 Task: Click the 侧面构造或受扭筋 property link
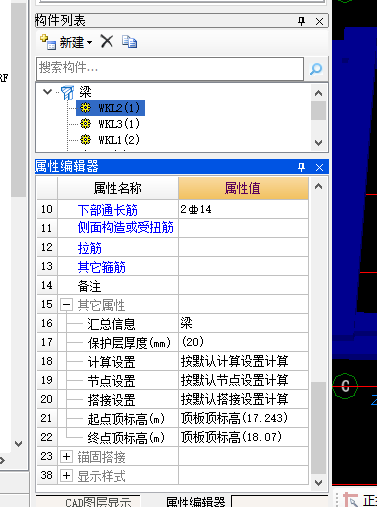coord(126,228)
